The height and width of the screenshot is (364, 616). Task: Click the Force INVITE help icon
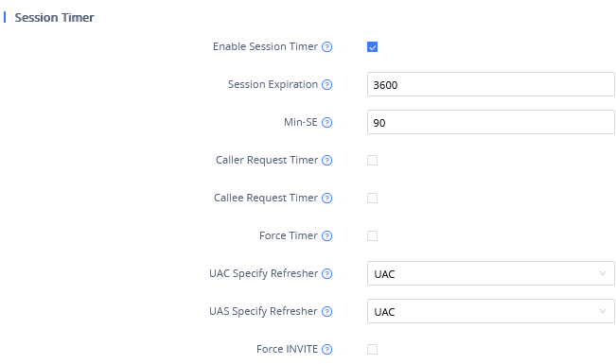coord(326,349)
